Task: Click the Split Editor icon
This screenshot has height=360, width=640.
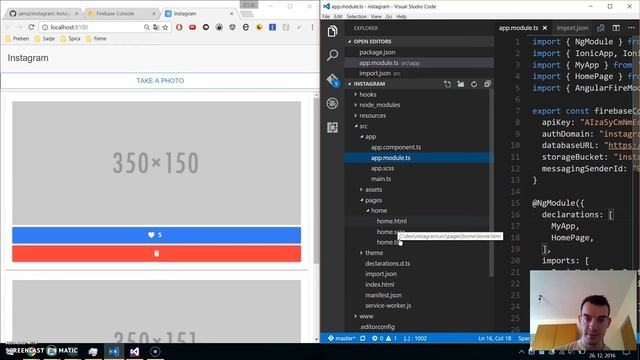Action: pyautogui.click(x=616, y=28)
